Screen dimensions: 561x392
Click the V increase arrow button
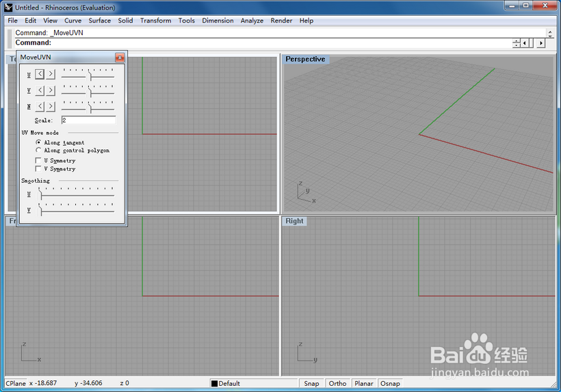[x=51, y=90]
